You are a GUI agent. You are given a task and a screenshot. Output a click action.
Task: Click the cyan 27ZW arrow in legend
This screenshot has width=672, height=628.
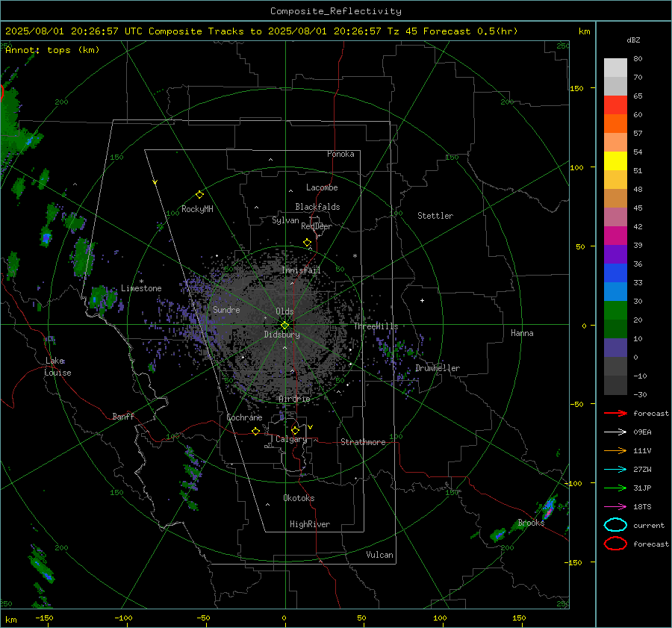(x=615, y=470)
